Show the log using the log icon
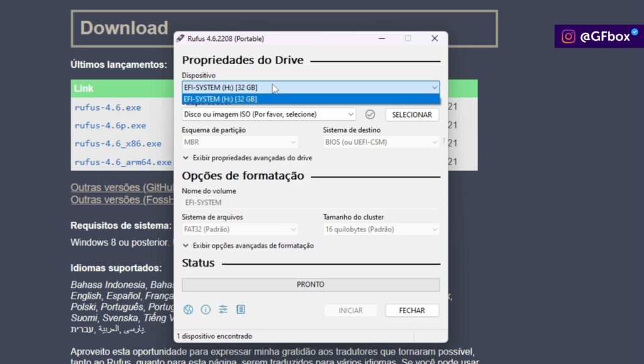This screenshot has width=644, height=364. pos(240,309)
